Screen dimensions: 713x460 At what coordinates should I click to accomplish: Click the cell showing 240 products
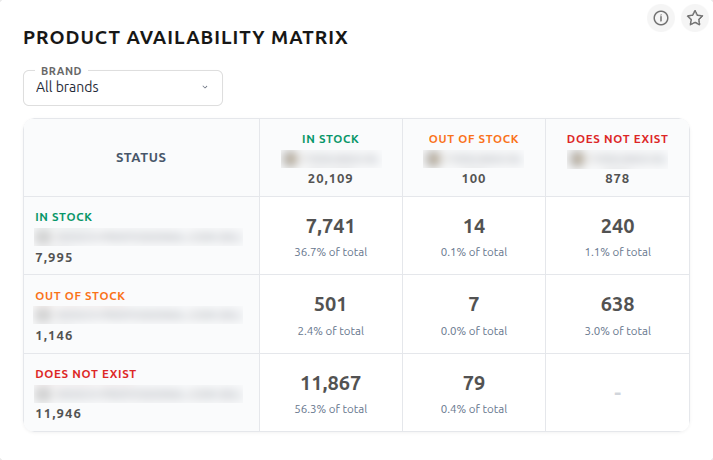[x=617, y=236]
